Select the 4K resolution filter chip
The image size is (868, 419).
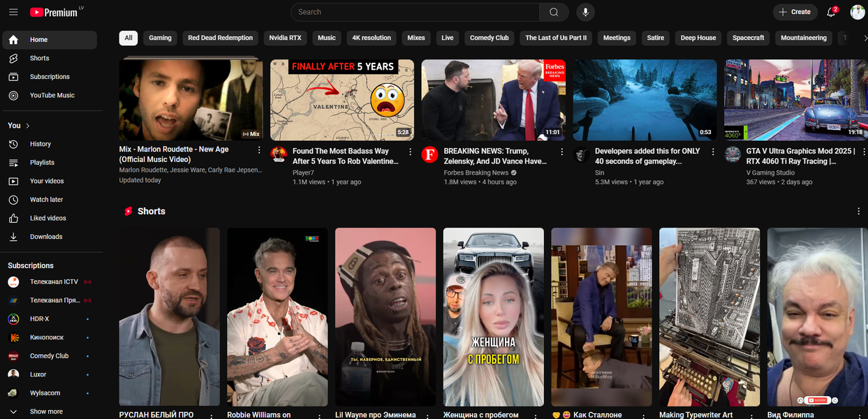[x=372, y=38]
